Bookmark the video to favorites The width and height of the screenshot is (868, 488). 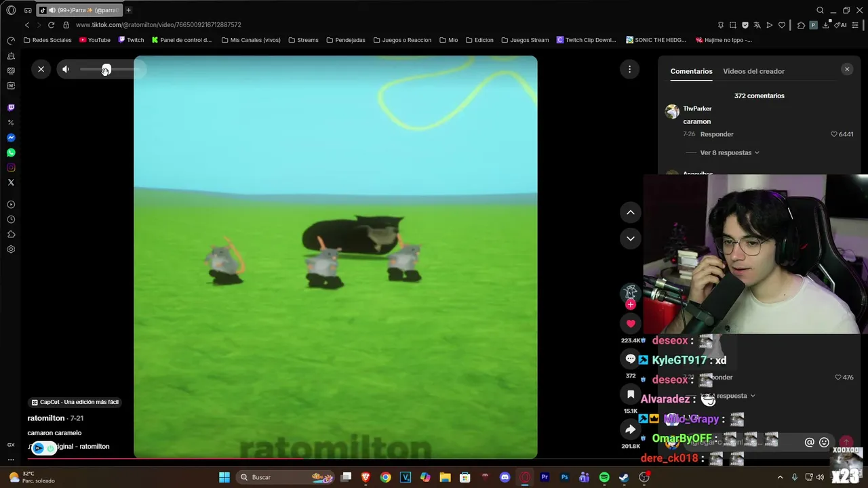pyautogui.click(x=631, y=394)
